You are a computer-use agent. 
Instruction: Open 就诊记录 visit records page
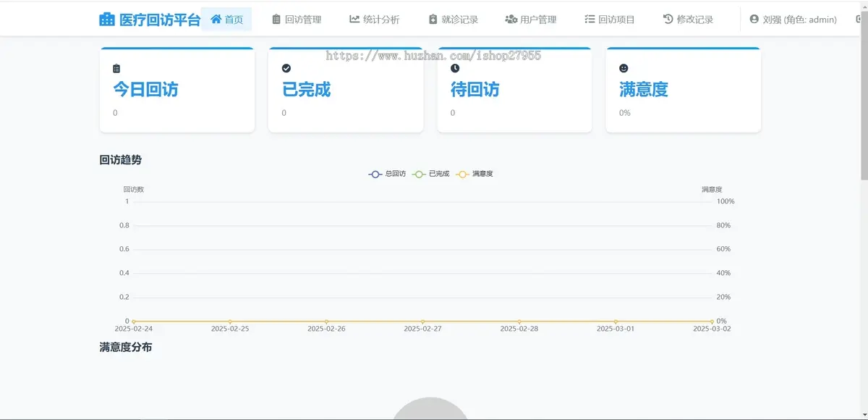(x=453, y=20)
